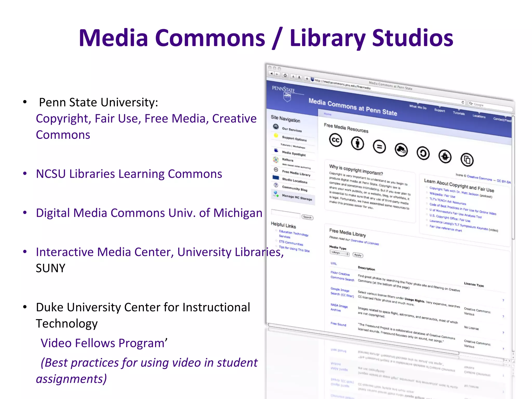
Task: Open Overview of Licenses link
Action: click(365, 242)
